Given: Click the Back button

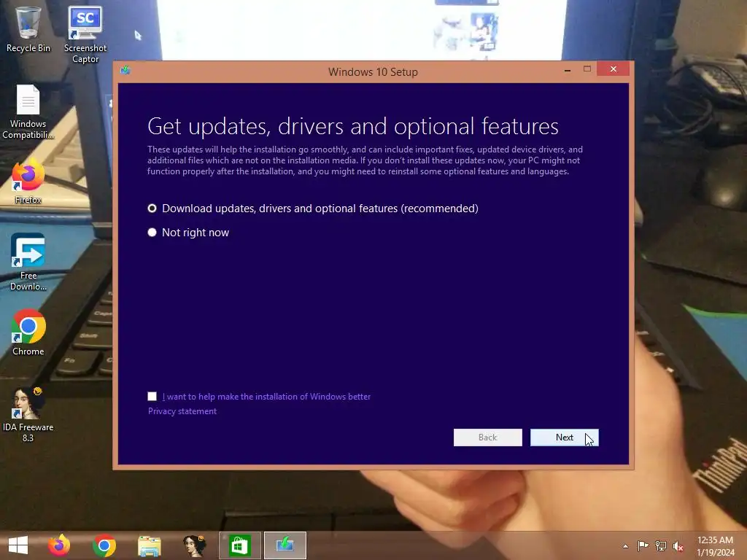Looking at the screenshot, I should (x=487, y=437).
